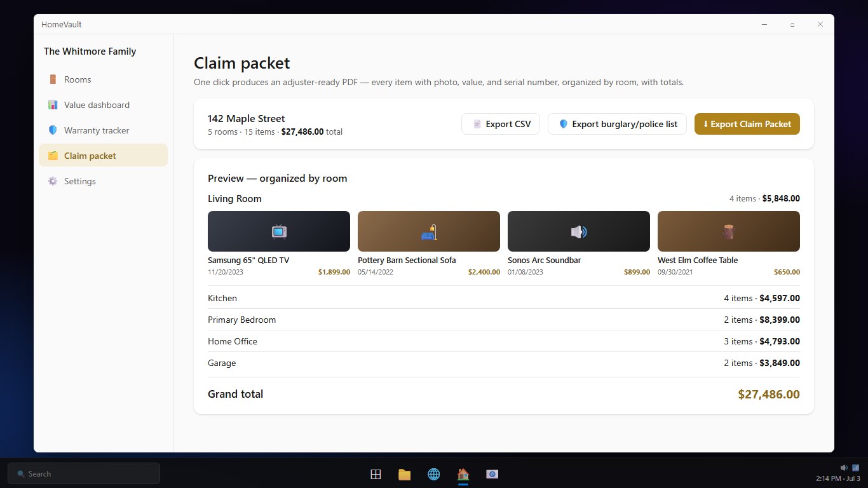The width and height of the screenshot is (868, 488).
Task: Open the Rooms section
Action: [x=103, y=79]
